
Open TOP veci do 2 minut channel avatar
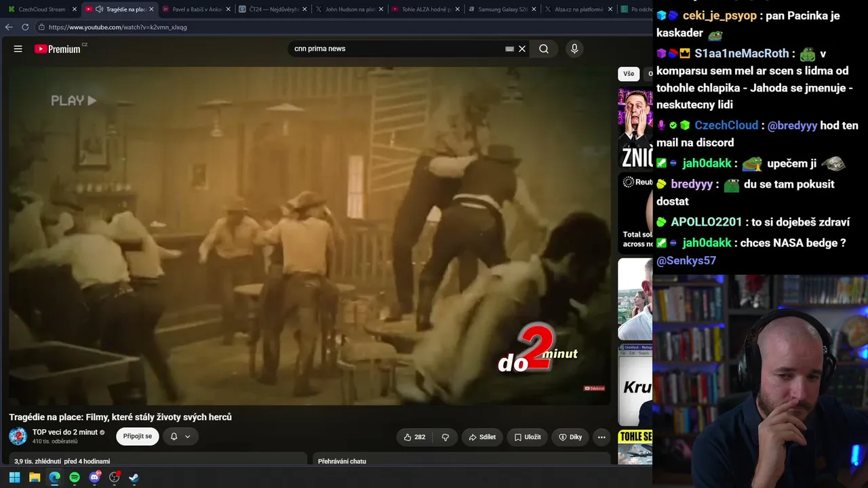tap(18, 436)
